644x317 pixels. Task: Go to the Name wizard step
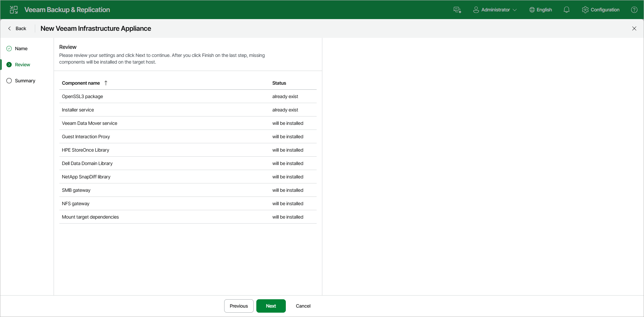21,49
